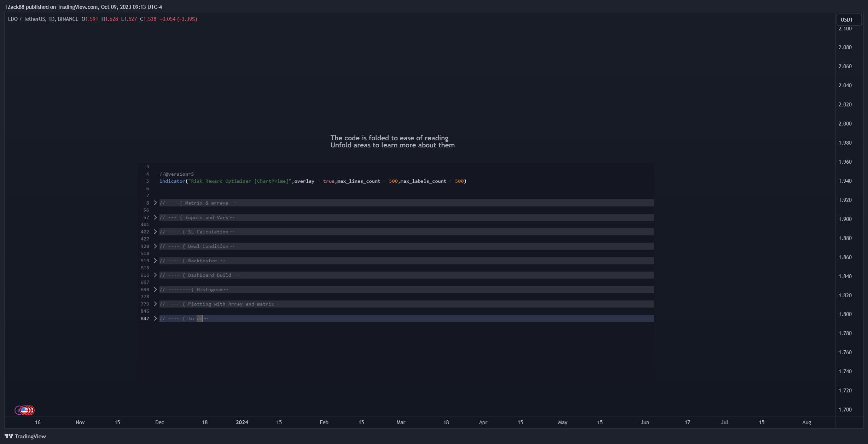Click the 'Jun' label on time axis

[x=645, y=422]
